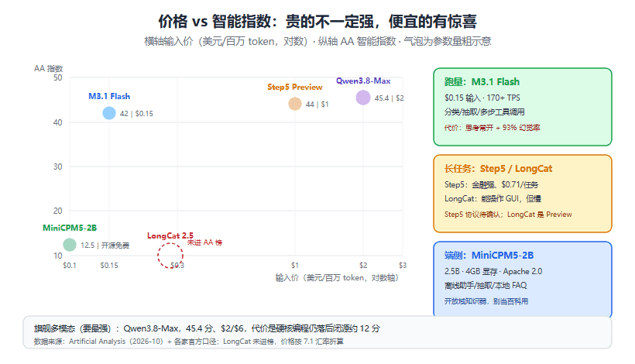Click the '42 | $0.15' data value
Viewport: 635px width, 364px height.
tap(136, 114)
